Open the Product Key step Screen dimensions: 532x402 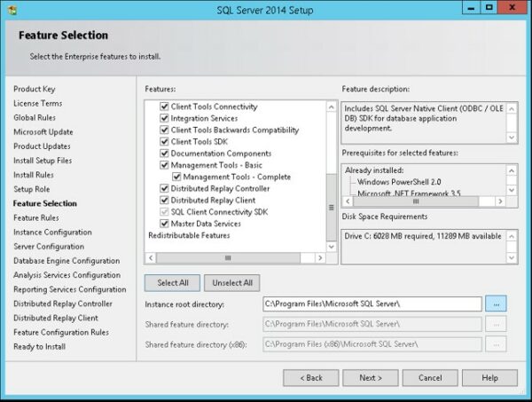[x=34, y=90]
